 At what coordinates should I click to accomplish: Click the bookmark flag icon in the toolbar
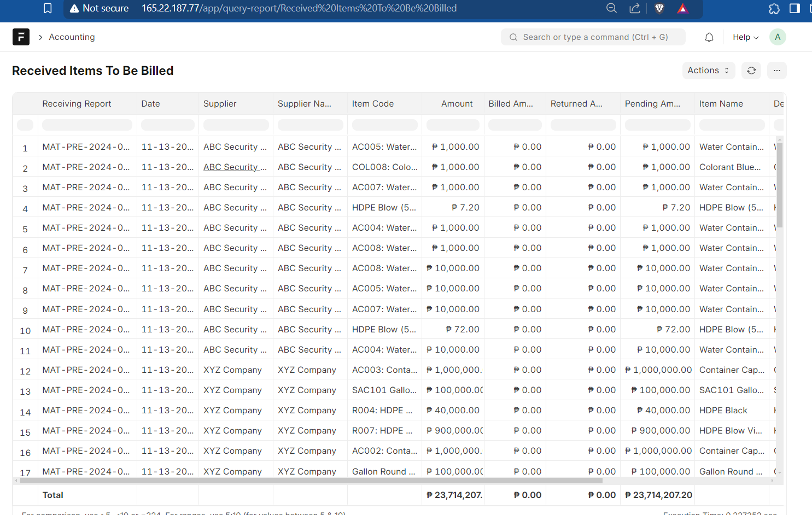tap(48, 8)
